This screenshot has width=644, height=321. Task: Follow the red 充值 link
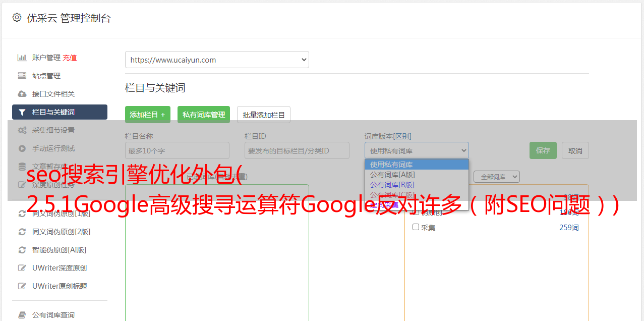tap(70, 58)
